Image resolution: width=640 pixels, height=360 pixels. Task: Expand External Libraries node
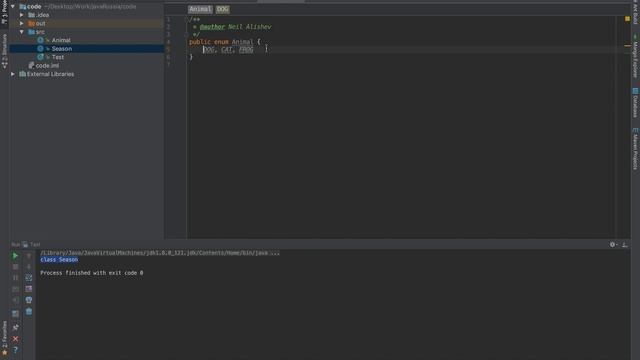tap(13, 74)
